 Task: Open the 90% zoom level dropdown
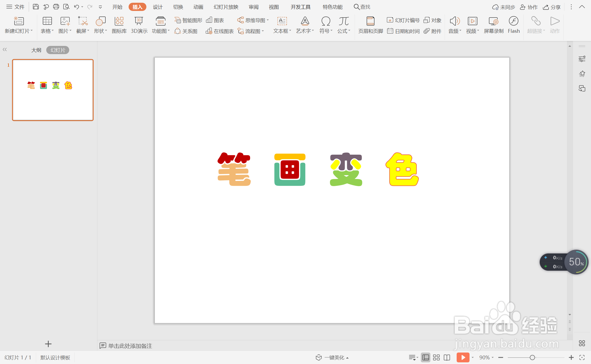(486, 357)
